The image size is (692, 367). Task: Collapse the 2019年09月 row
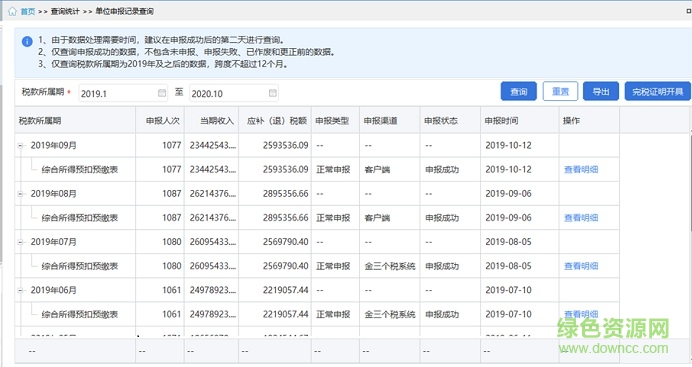coord(20,146)
